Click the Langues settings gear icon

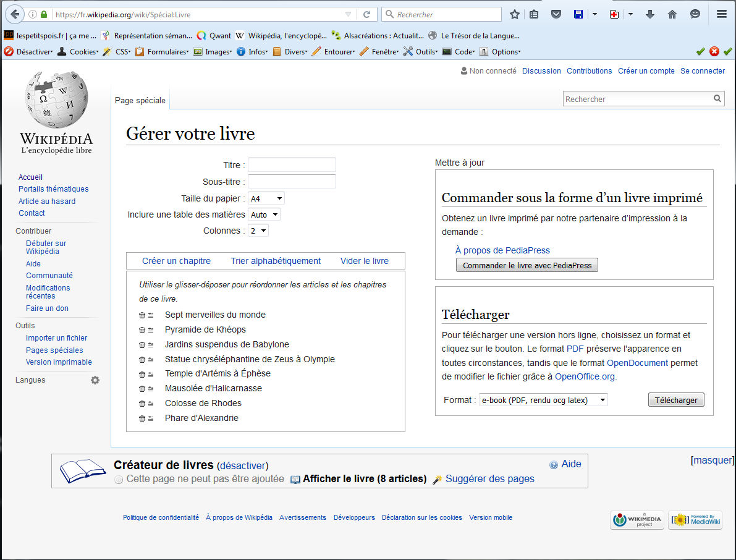click(x=95, y=380)
